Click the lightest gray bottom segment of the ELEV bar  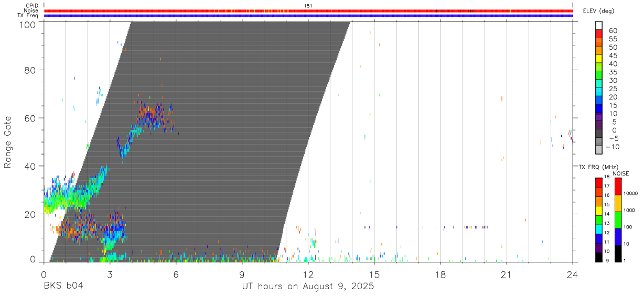[x=599, y=151]
